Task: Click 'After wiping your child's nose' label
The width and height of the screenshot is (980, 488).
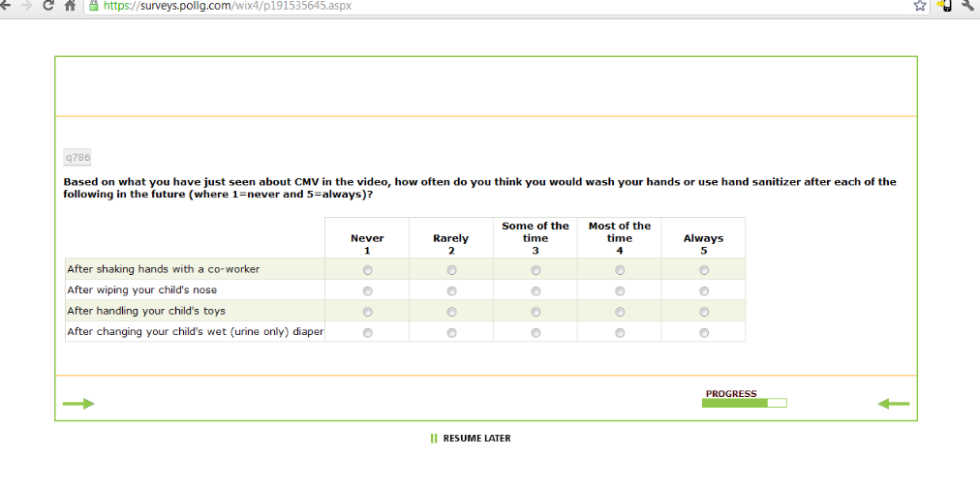Action: tap(142, 290)
